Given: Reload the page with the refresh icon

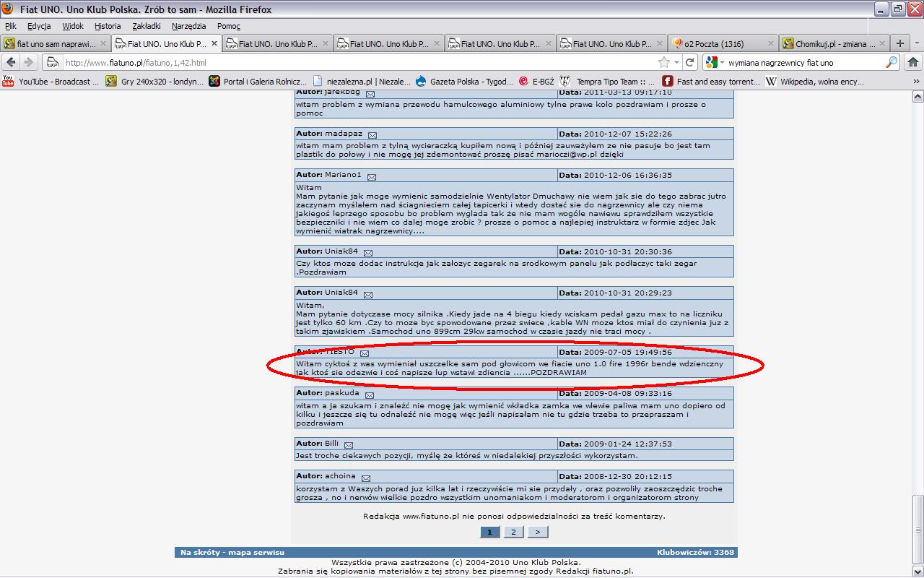Looking at the screenshot, I should point(690,63).
